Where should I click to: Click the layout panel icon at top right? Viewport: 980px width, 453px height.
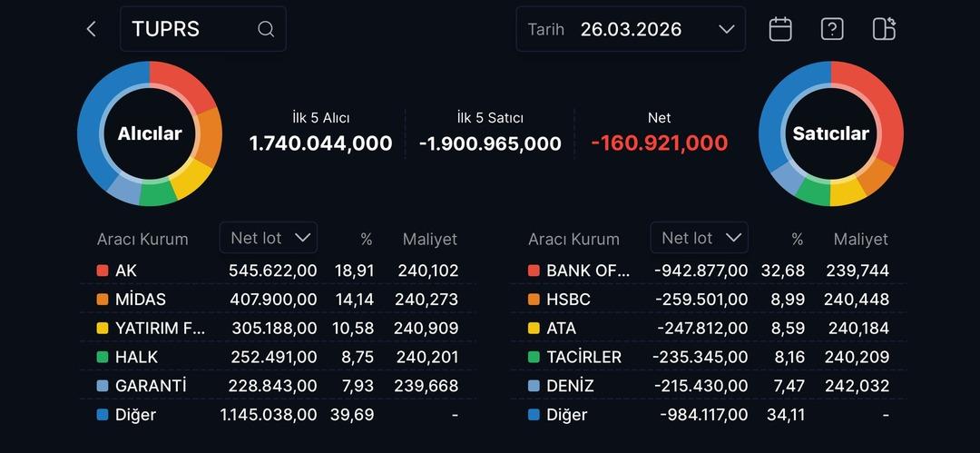click(884, 29)
